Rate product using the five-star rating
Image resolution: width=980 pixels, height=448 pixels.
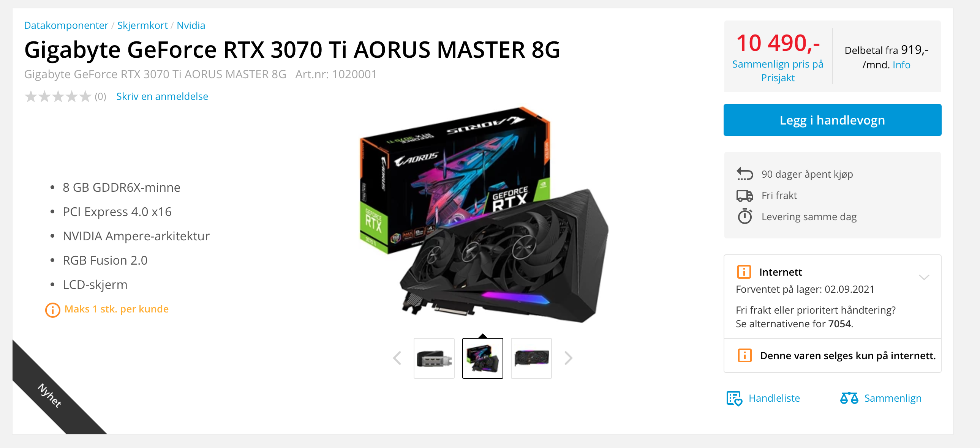coord(58,96)
